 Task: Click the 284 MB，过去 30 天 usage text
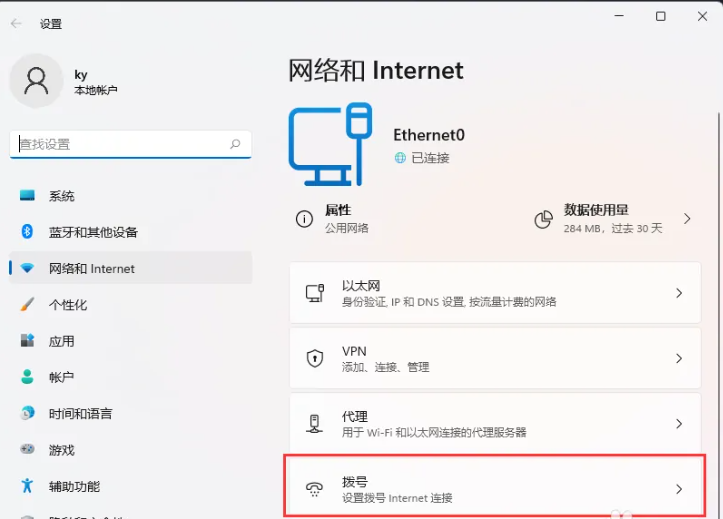pyautogui.click(x=613, y=228)
